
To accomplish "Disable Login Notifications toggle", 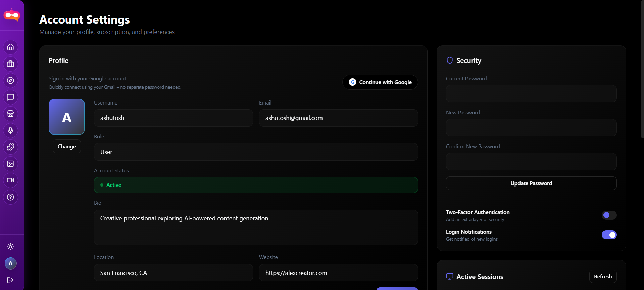I will coord(609,235).
